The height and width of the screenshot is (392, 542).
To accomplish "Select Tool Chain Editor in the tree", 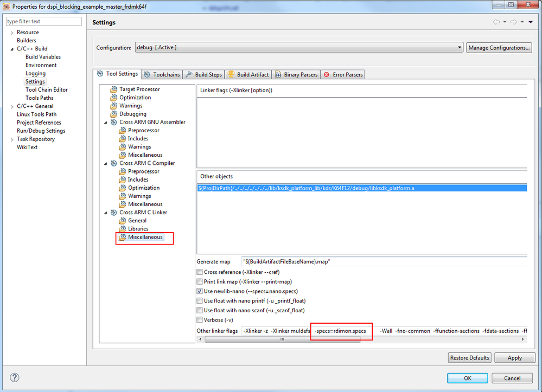I will pyautogui.click(x=46, y=90).
